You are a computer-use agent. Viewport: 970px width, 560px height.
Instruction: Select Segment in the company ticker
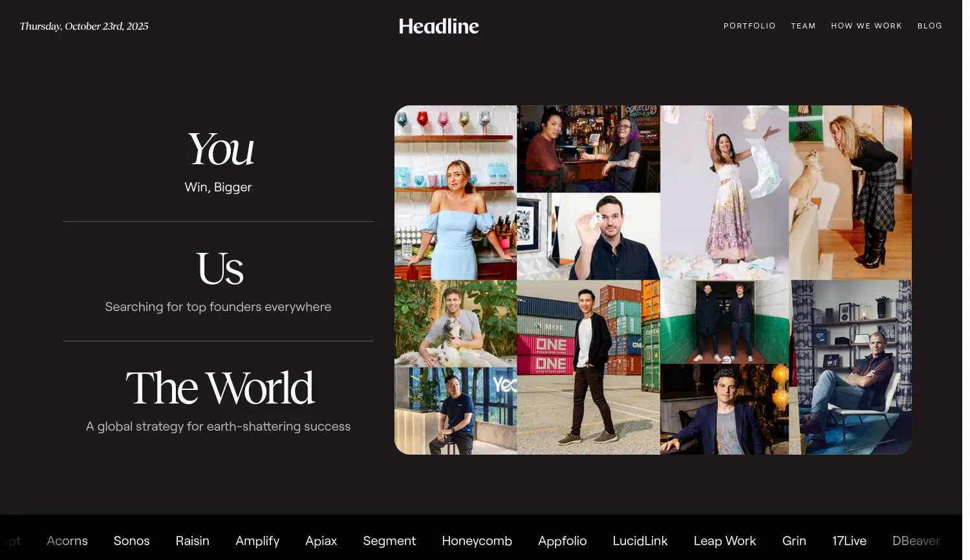pos(389,541)
